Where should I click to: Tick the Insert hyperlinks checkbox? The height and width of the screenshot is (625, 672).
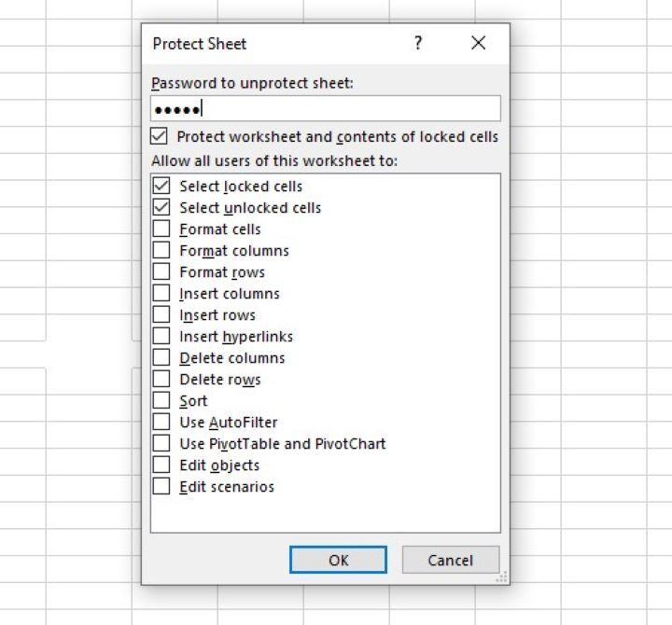(161, 337)
